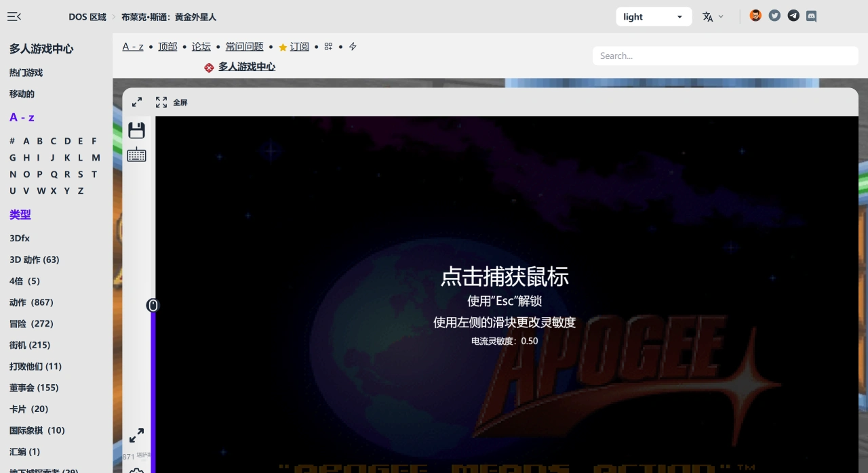Open the 3Dfx category
Viewport: 868px width, 473px height.
(x=20, y=239)
